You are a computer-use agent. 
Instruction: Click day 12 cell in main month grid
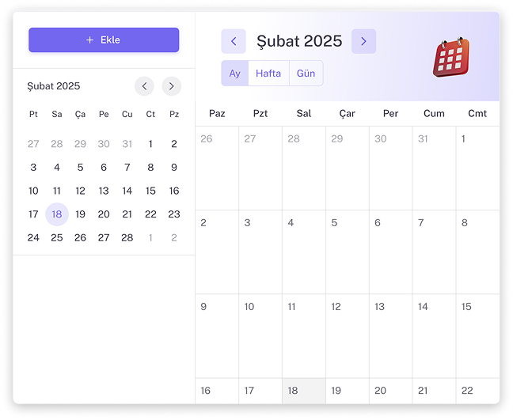[348, 336]
